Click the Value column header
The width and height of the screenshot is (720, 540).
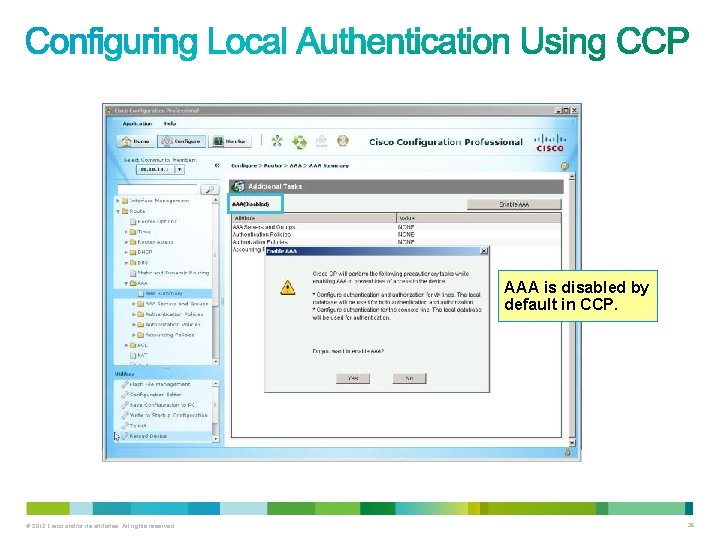pyautogui.click(x=478, y=218)
